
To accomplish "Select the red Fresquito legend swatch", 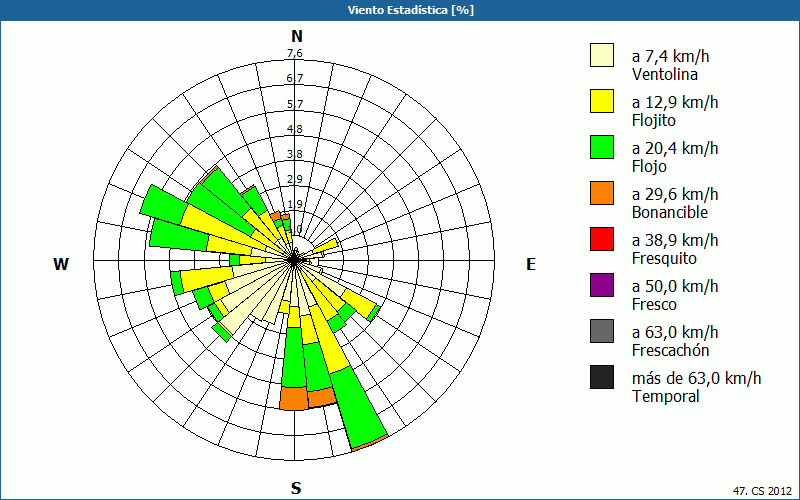I will [602, 239].
